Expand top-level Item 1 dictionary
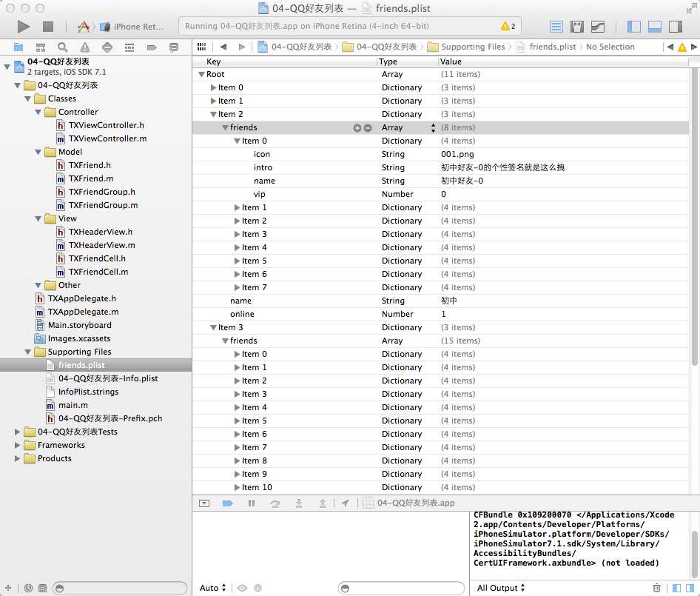 (x=213, y=101)
